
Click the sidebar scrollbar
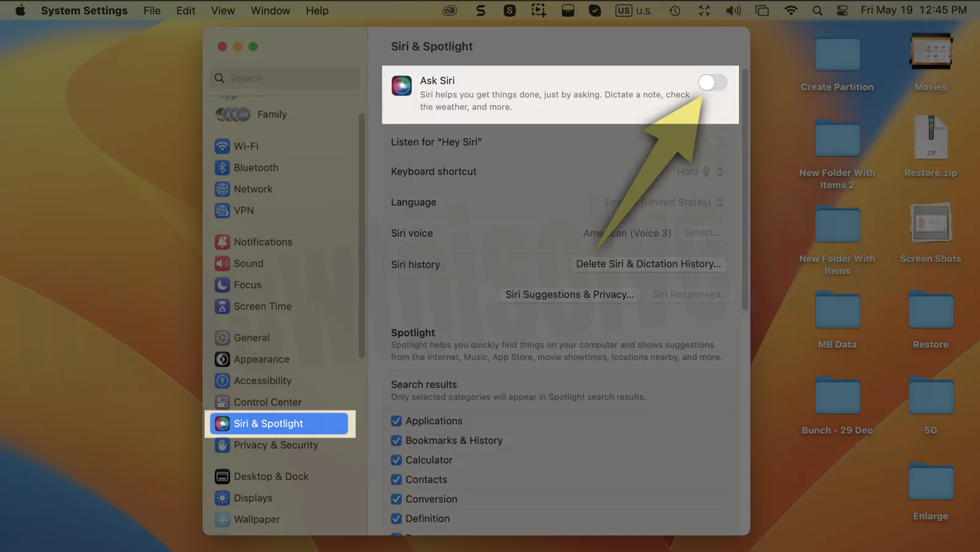tap(362, 235)
